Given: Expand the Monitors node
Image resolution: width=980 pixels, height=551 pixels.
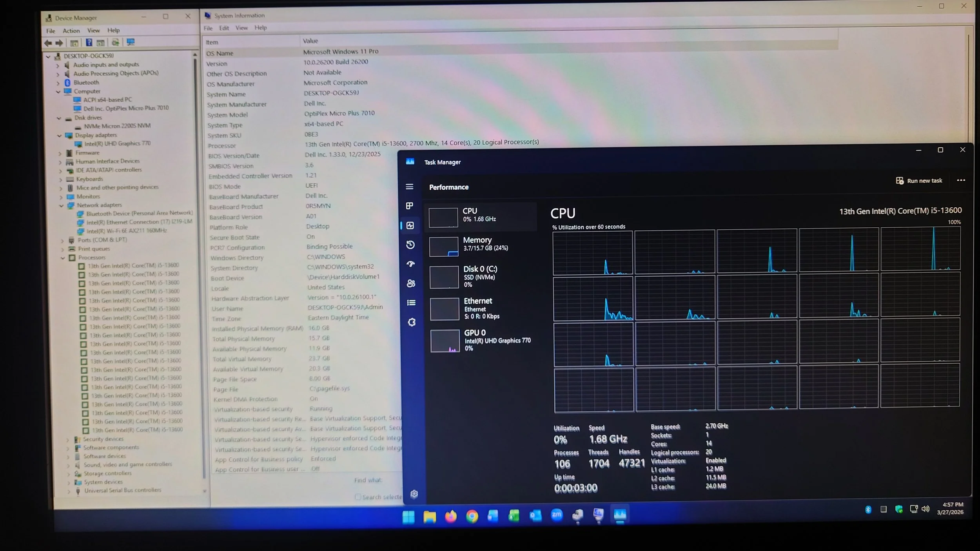Looking at the screenshot, I should point(61,197).
